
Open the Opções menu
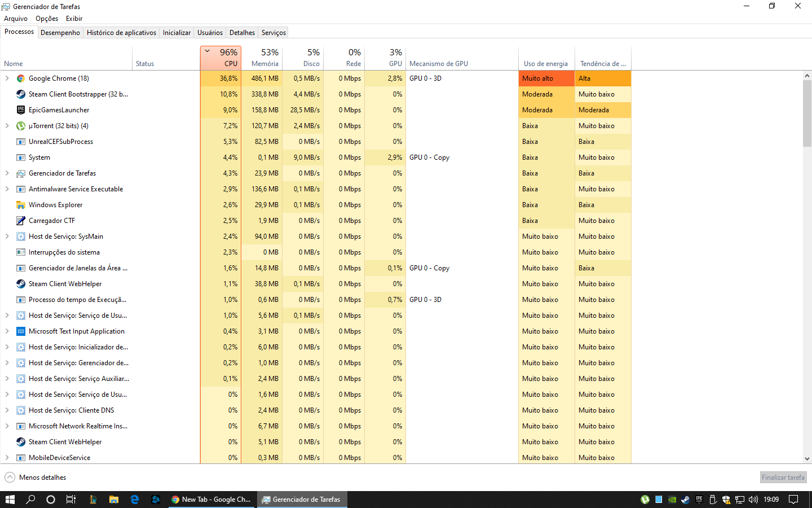click(x=47, y=19)
